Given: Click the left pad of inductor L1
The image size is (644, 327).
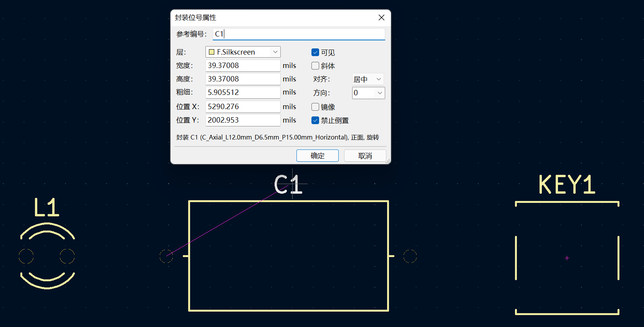Looking at the screenshot, I should (26, 256).
